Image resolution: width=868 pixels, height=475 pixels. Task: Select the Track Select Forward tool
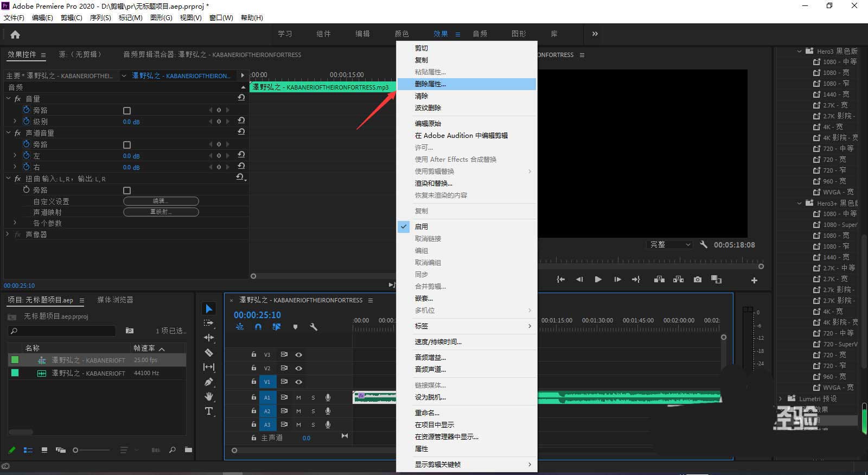pyautogui.click(x=209, y=322)
